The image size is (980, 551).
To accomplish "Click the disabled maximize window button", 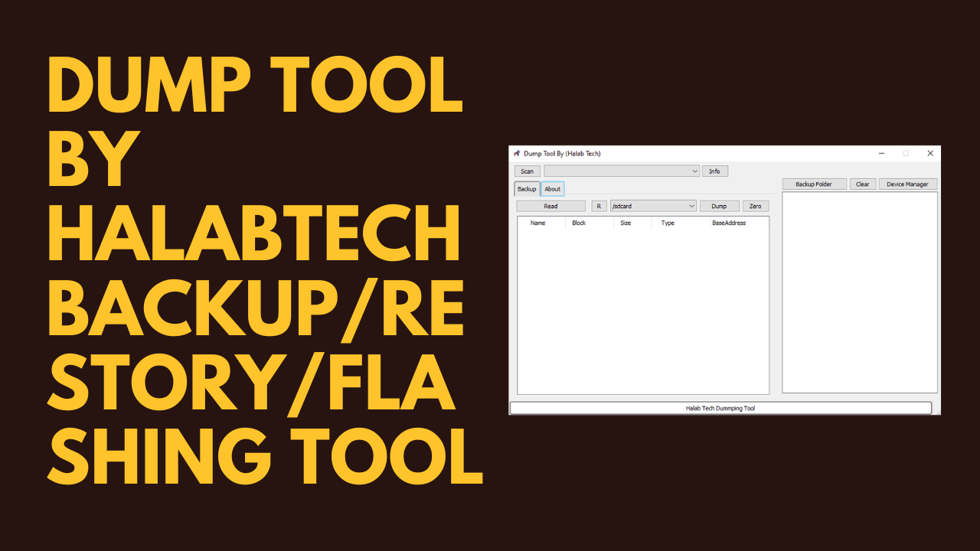I will click(906, 153).
